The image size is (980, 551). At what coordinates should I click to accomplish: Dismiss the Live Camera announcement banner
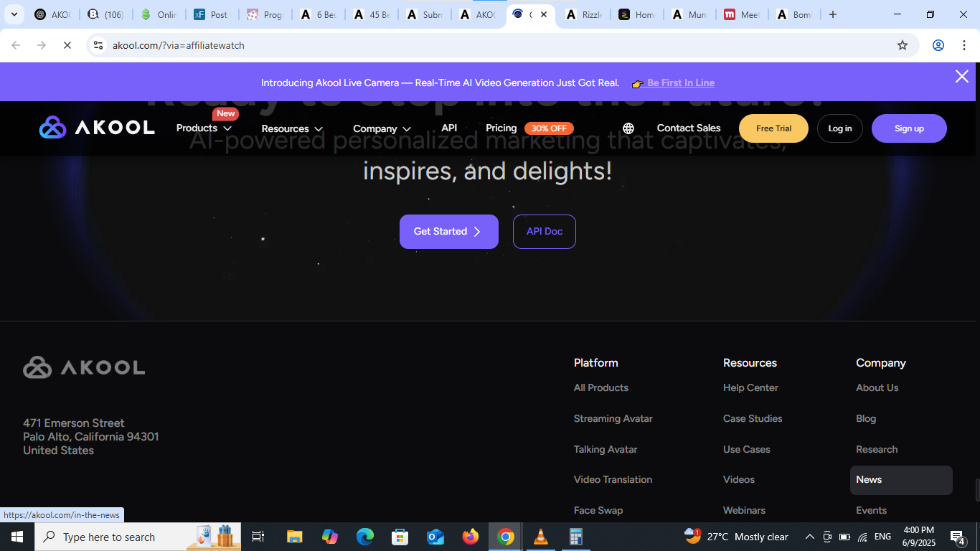tap(962, 77)
